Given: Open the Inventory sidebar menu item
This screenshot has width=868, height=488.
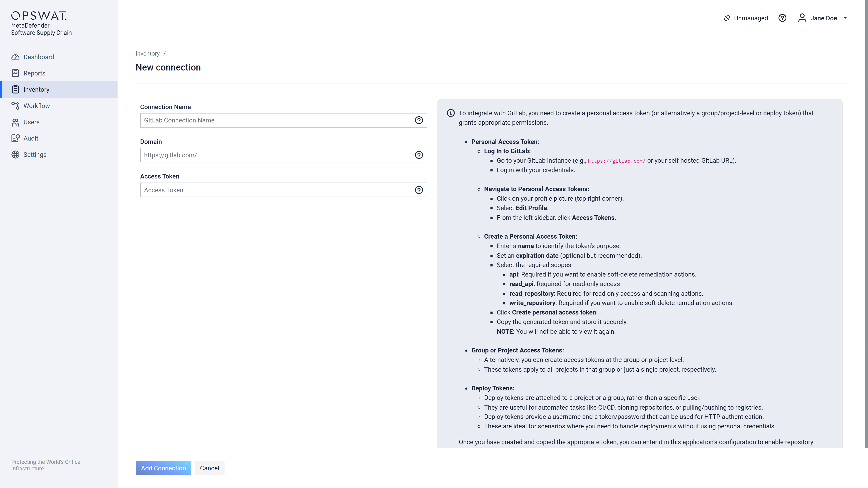Looking at the screenshot, I should [36, 90].
